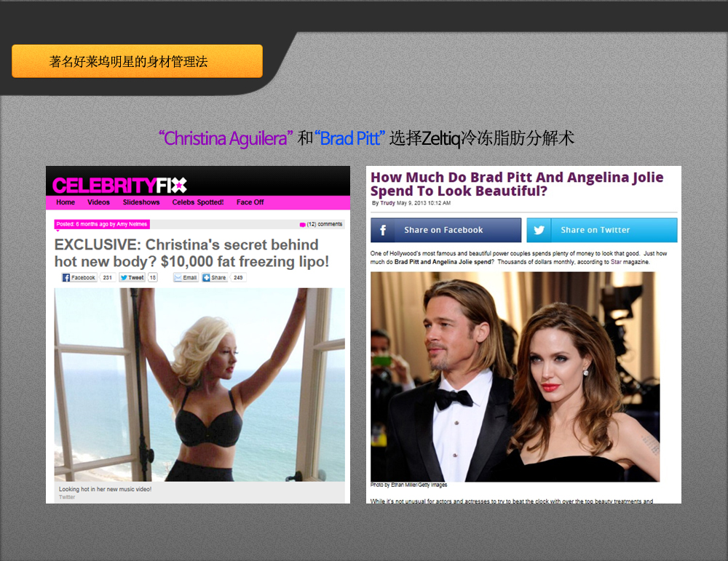Go to Slideshows in the pink navbar

pos(141,202)
